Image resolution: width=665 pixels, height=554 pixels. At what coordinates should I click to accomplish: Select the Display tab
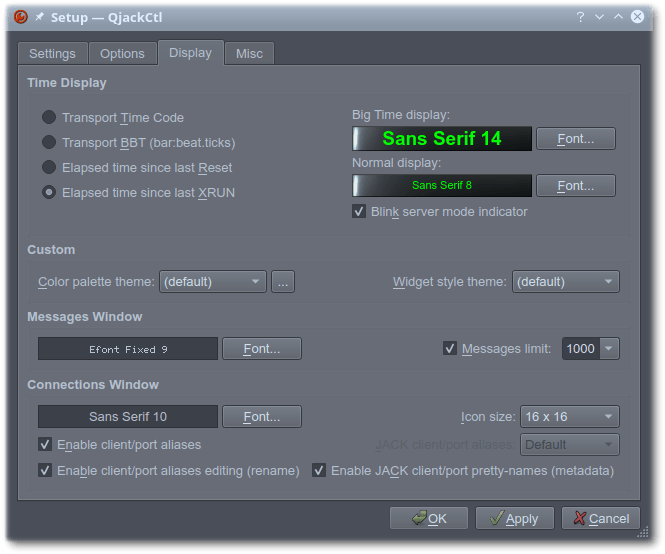[x=190, y=53]
